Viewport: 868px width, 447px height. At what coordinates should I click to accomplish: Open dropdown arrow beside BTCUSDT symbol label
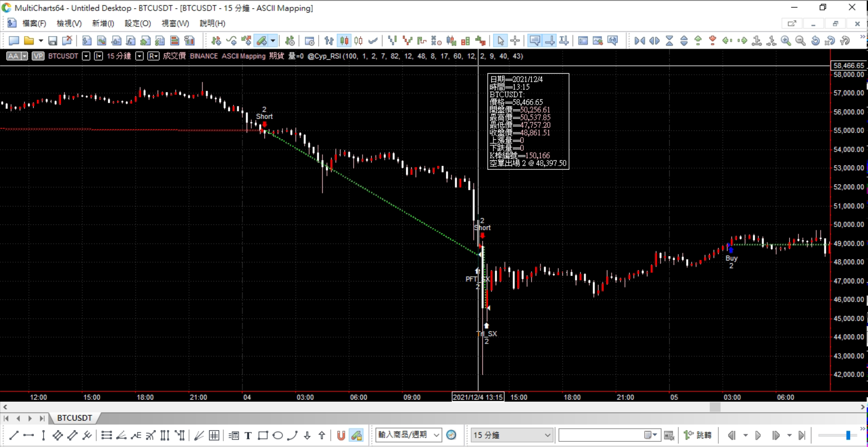click(x=86, y=56)
